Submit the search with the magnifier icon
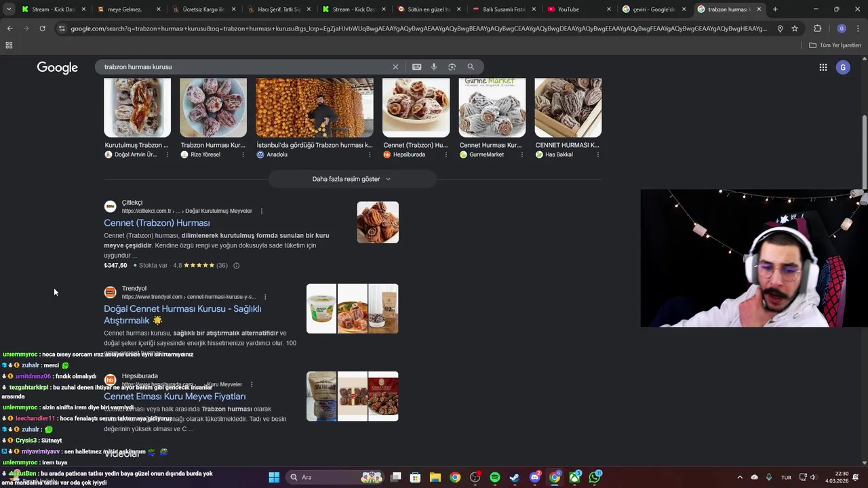 point(471,67)
